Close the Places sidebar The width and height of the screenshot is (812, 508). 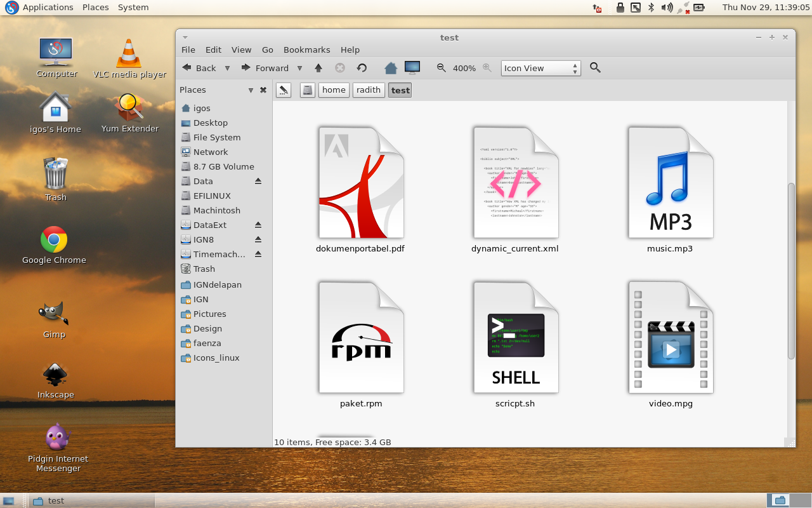click(263, 90)
